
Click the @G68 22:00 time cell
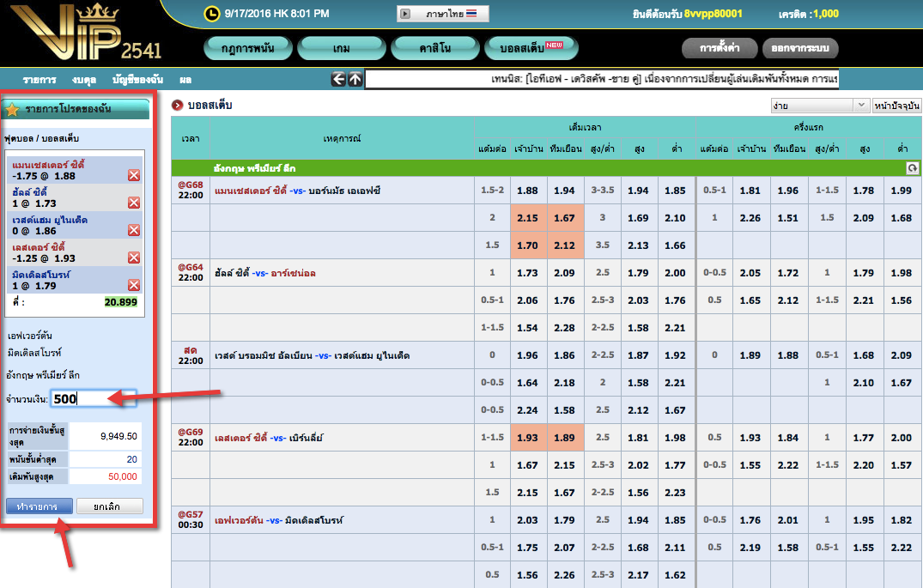pyautogui.click(x=190, y=190)
